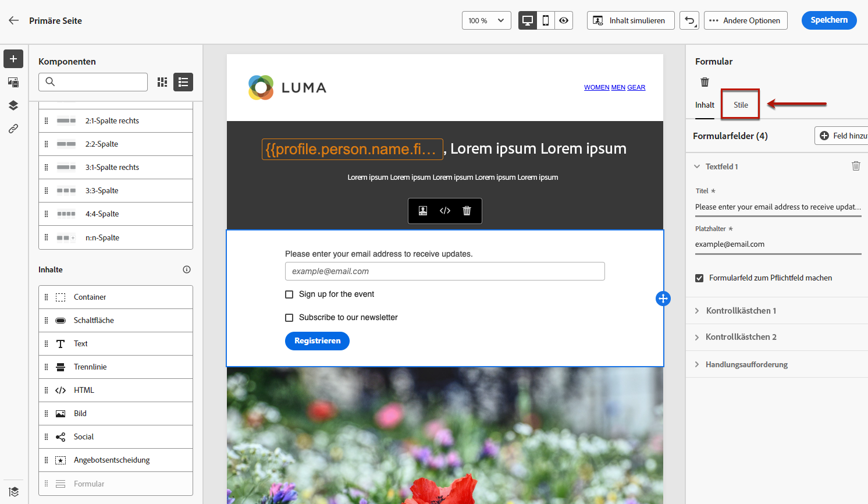Switch components to grid view

click(162, 82)
